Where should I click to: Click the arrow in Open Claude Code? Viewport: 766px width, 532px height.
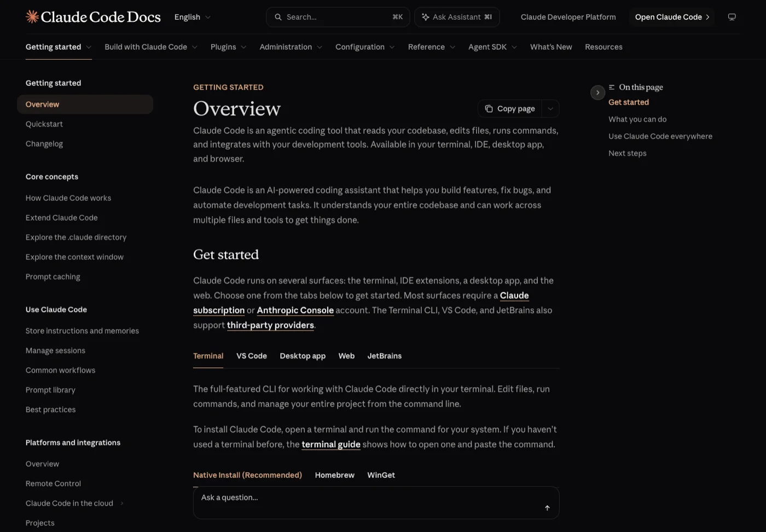click(x=707, y=17)
